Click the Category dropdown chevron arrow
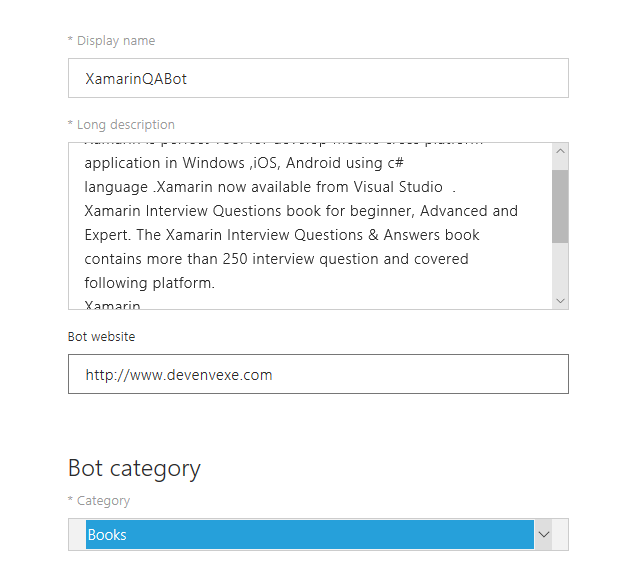 (544, 535)
